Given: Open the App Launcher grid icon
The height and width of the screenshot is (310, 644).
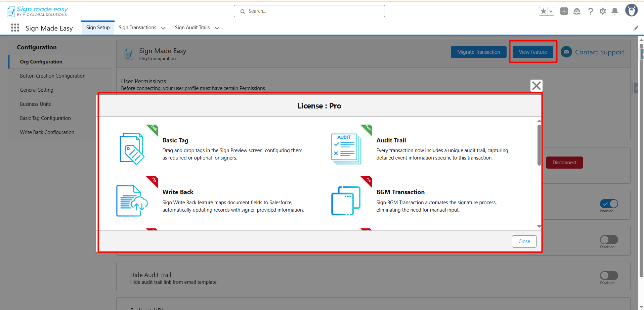Looking at the screenshot, I should pos(15,28).
